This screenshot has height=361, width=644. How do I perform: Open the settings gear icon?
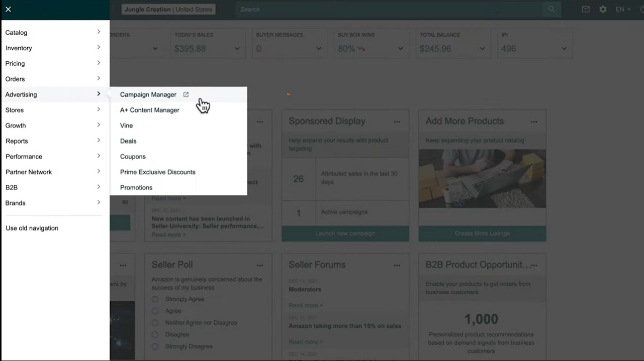(x=603, y=9)
